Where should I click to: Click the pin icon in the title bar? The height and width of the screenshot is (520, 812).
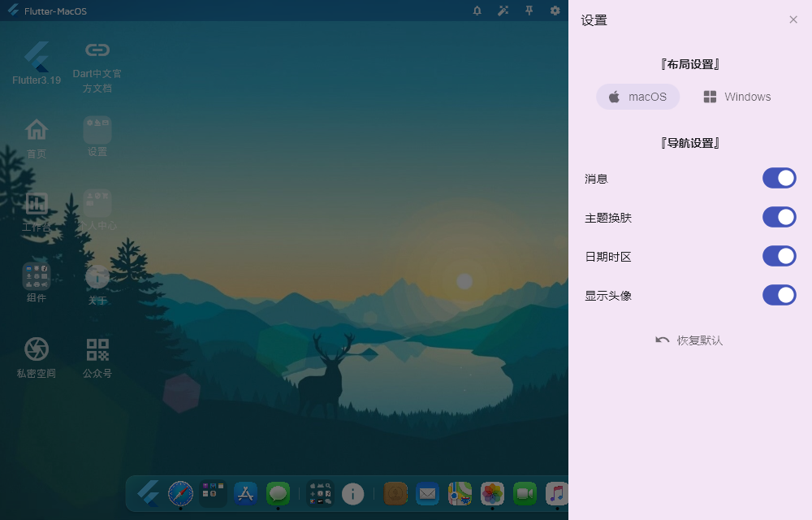tap(529, 11)
